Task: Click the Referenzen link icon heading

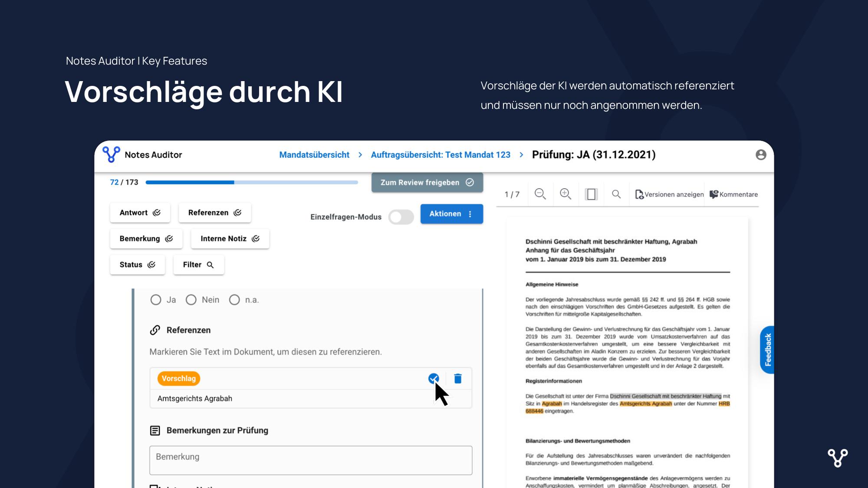Action: 155,330
